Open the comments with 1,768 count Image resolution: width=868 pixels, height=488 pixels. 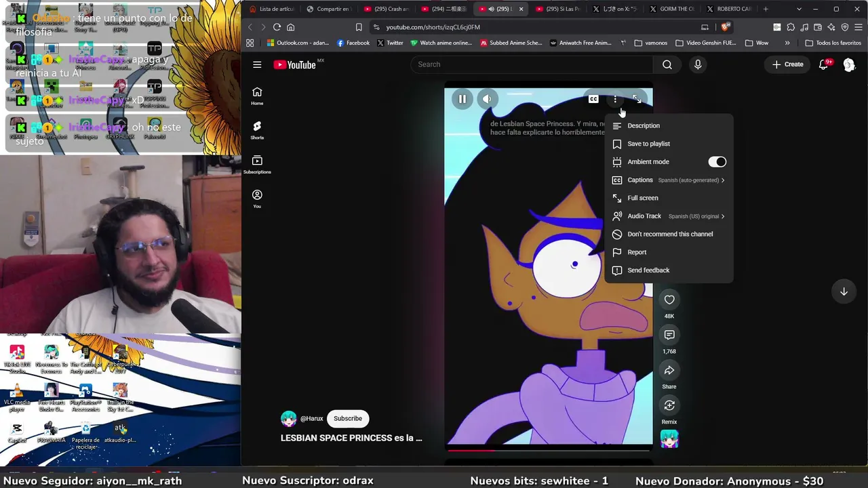tap(669, 335)
